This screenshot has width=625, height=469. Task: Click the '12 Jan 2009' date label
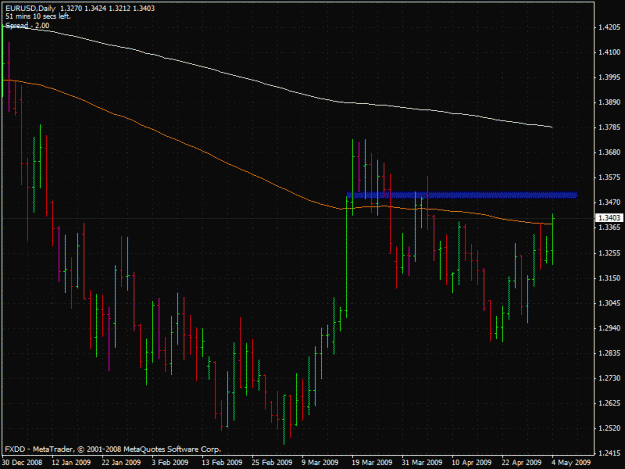click(x=71, y=462)
